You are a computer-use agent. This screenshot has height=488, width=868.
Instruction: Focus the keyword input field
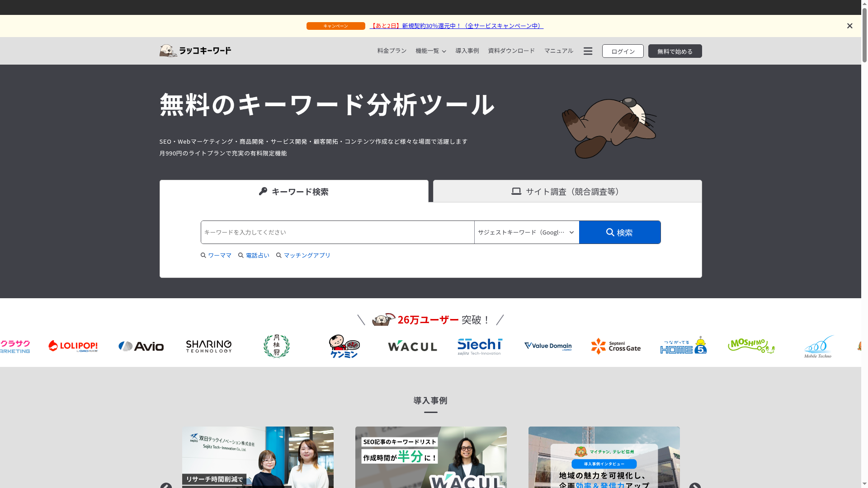click(x=337, y=232)
